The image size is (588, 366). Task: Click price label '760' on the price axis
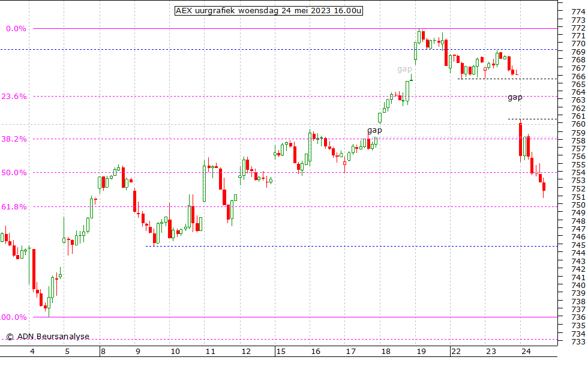[578, 124]
